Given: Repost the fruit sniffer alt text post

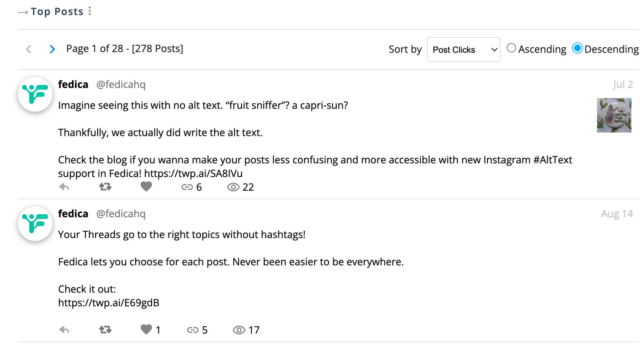Looking at the screenshot, I should point(105,187).
